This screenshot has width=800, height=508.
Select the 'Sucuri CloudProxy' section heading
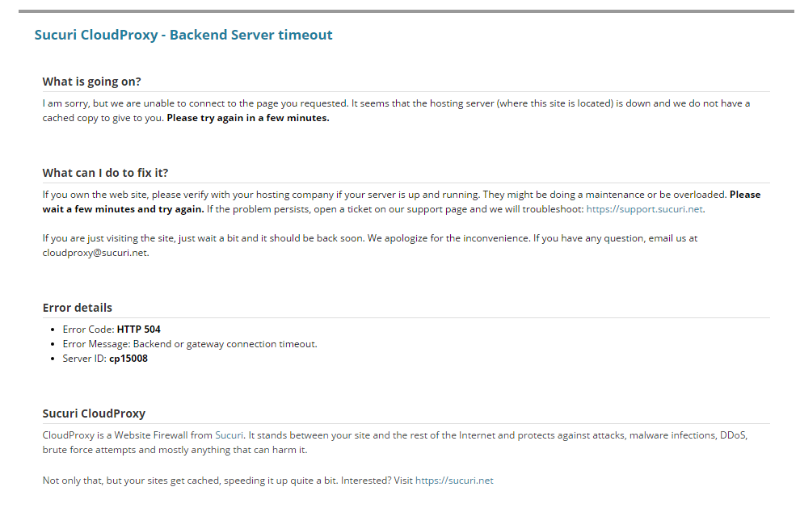pos(93,413)
